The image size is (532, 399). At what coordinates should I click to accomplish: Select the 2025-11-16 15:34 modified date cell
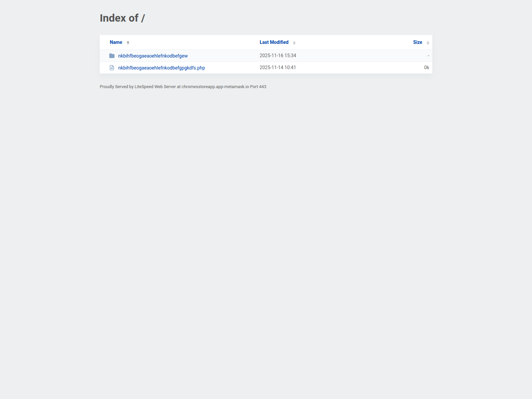278,56
